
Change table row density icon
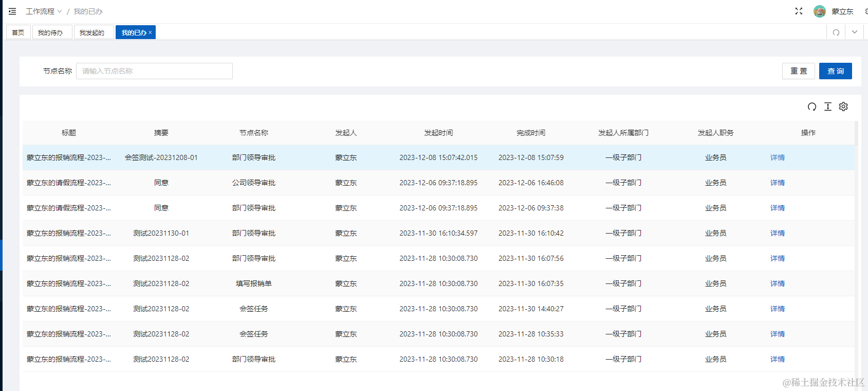coord(828,106)
